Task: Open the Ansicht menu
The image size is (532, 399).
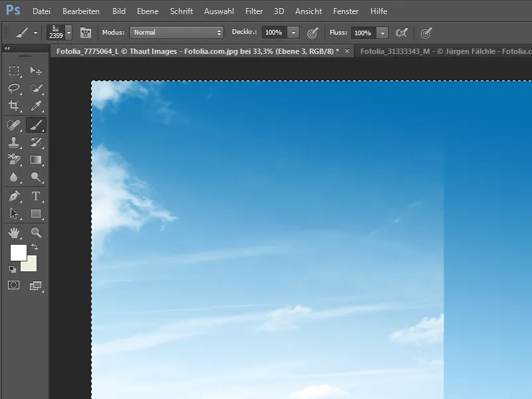Action: 309,11
